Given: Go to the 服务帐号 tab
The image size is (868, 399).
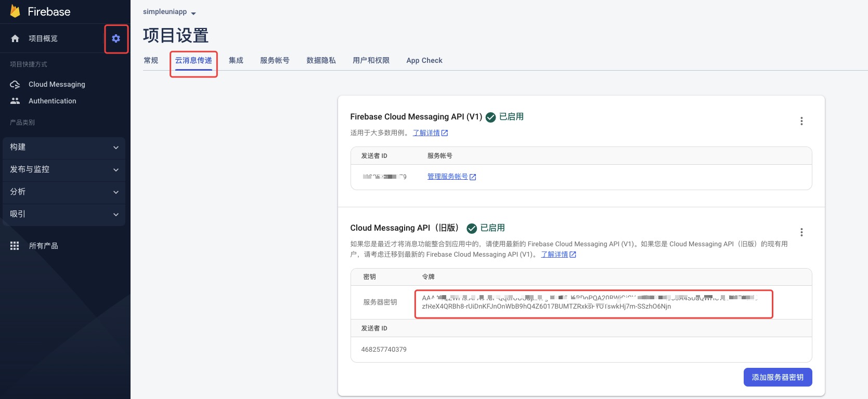Looking at the screenshot, I should pos(275,60).
